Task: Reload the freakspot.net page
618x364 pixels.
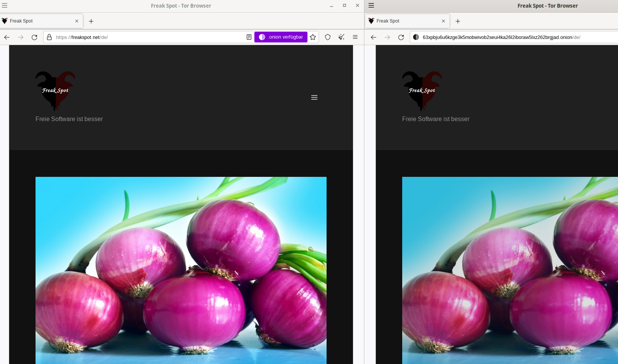Action: click(34, 37)
